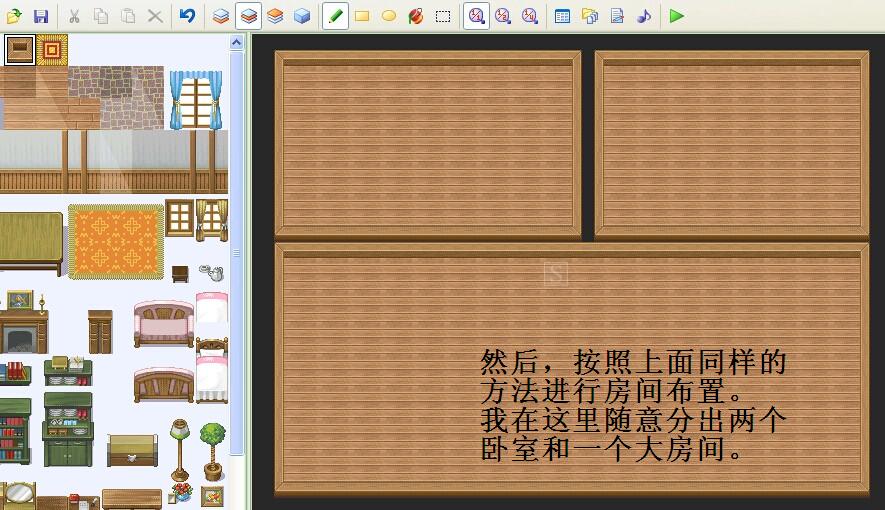This screenshot has height=510, width=885.
Task: Select the wood floor autotile in palette
Action: point(20,50)
